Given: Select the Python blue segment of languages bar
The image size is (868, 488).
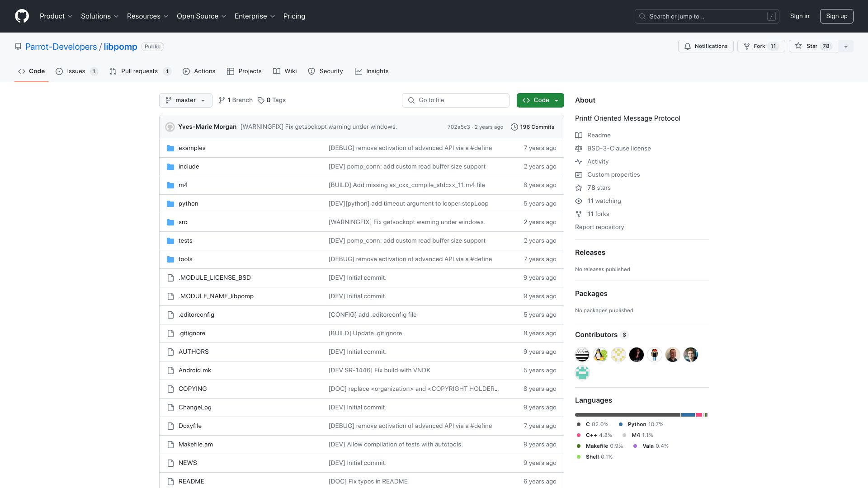Looking at the screenshot, I should coord(688,415).
